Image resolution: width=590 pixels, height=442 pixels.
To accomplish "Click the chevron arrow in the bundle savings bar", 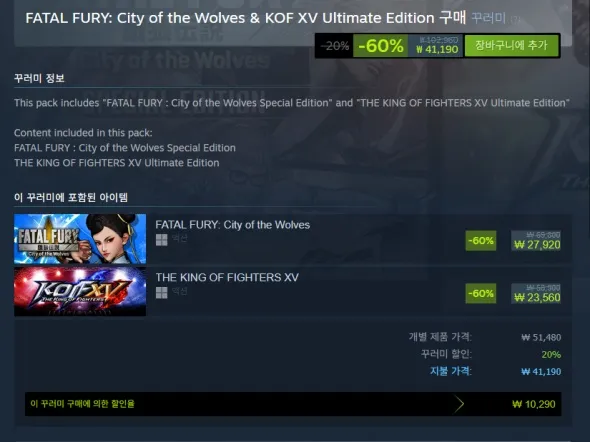I will pos(459,404).
